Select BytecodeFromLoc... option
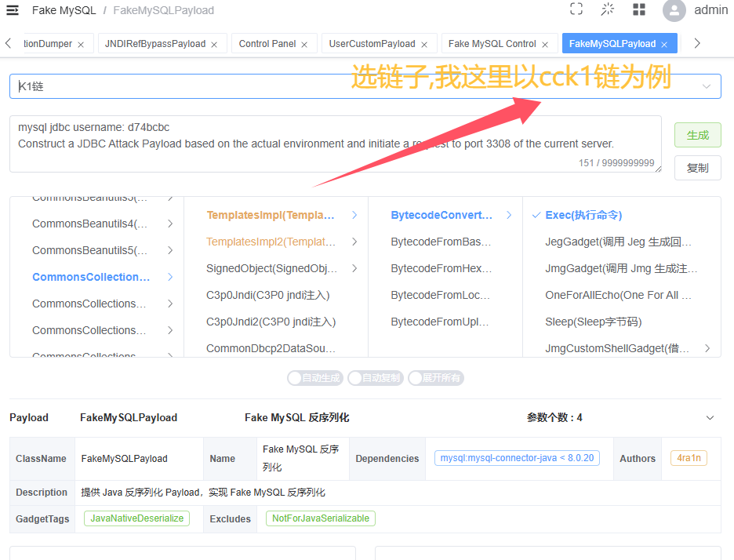The width and height of the screenshot is (734, 560). click(x=441, y=295)
